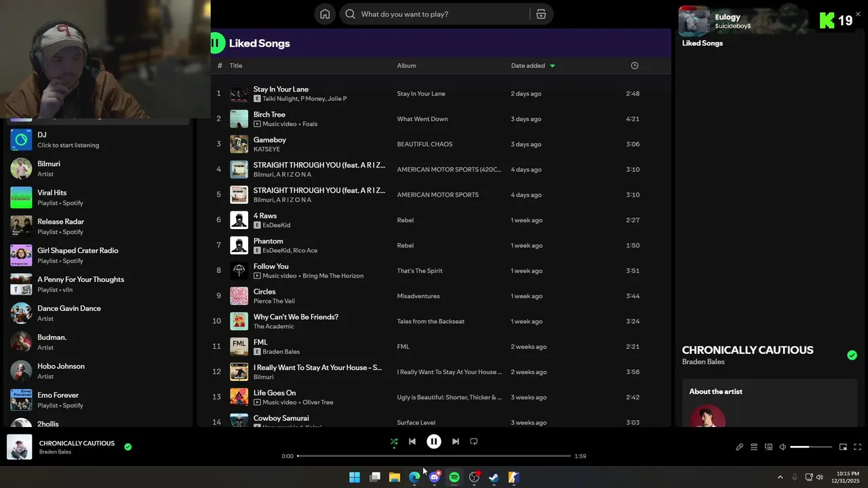Skip to the next track
This screenshot has width=868, height=488.
pos(456,441)
